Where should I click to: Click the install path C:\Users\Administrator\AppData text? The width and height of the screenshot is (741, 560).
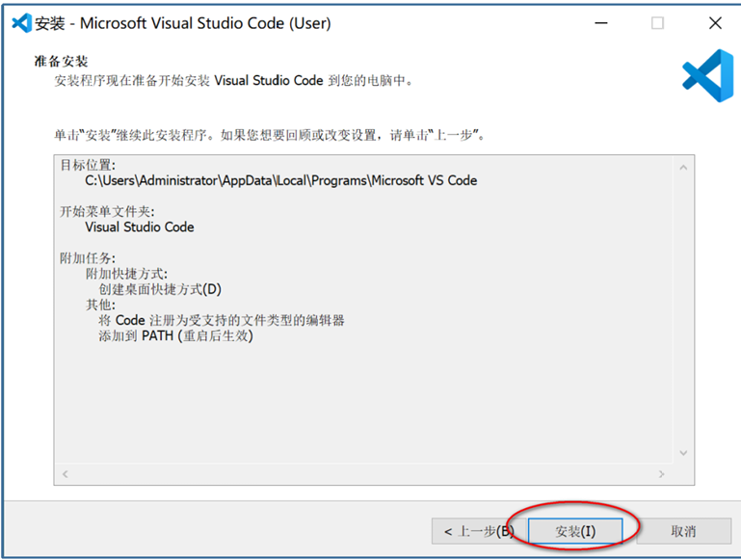280,180
